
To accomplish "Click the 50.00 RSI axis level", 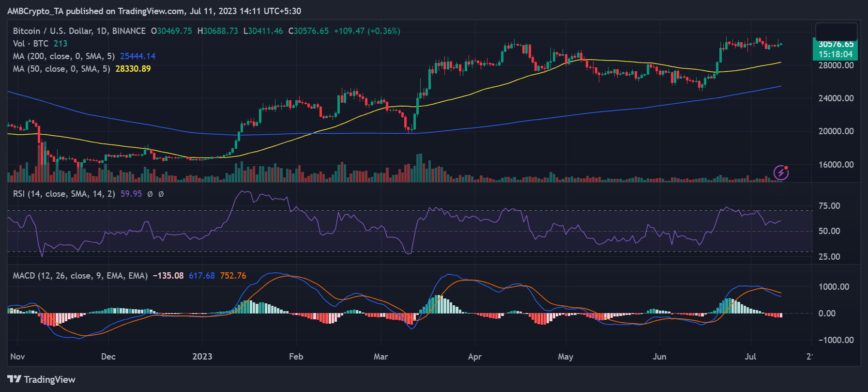I will (829, 231).
